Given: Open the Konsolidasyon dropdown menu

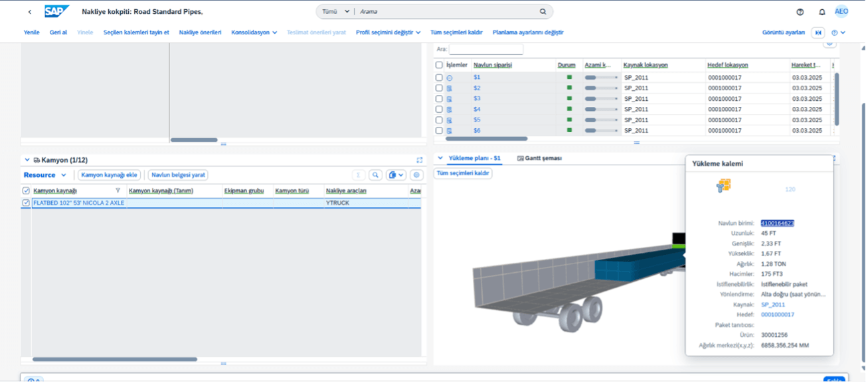Looking at the screenshot, I should pos(254,32).
